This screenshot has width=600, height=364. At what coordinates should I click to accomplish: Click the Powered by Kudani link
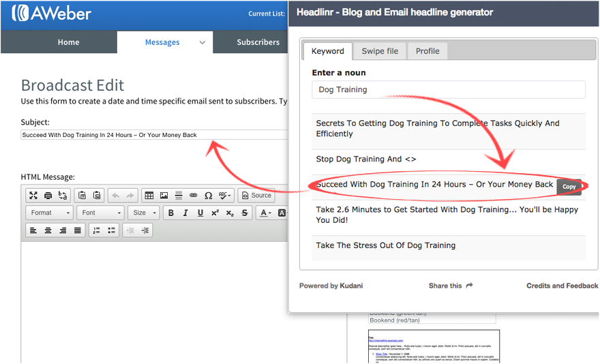pyautogui.click(x=331, y=286)
